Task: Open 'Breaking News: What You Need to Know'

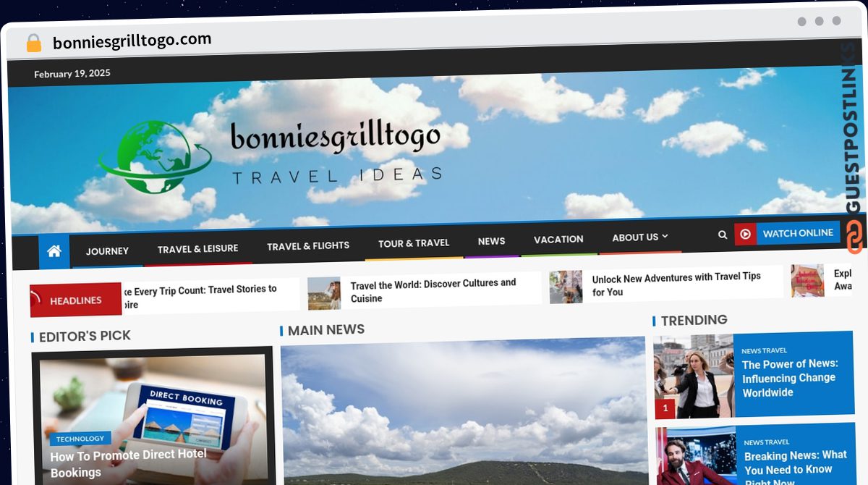Action: pyautogui.click(x=795, y=463)
